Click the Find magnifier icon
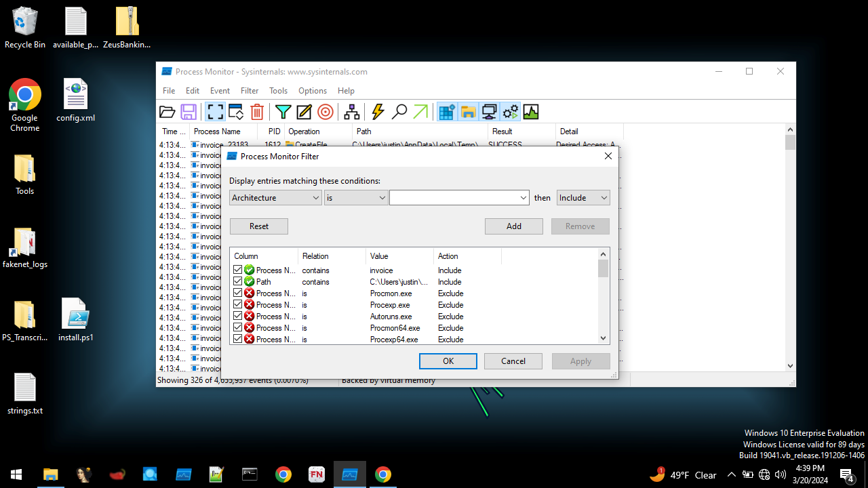This screenshot has height=488, width=868. pyautogui.click(x=399, y=112)
